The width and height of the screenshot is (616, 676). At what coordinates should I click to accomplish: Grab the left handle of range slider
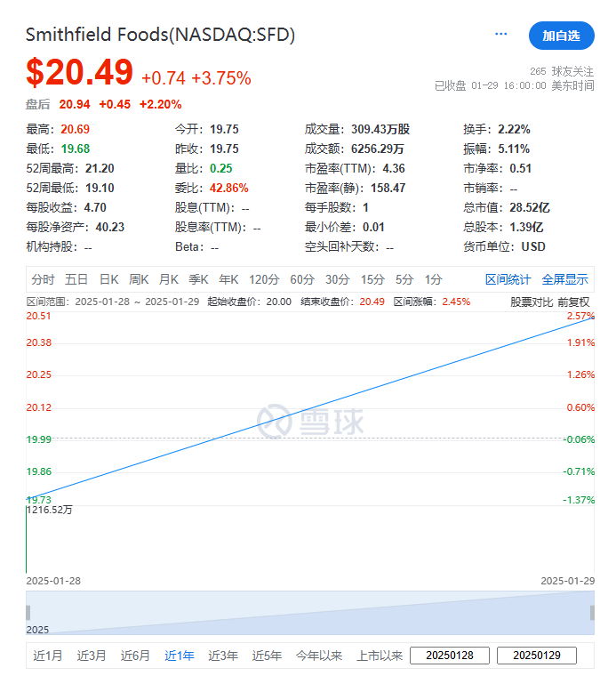(28, 613)
